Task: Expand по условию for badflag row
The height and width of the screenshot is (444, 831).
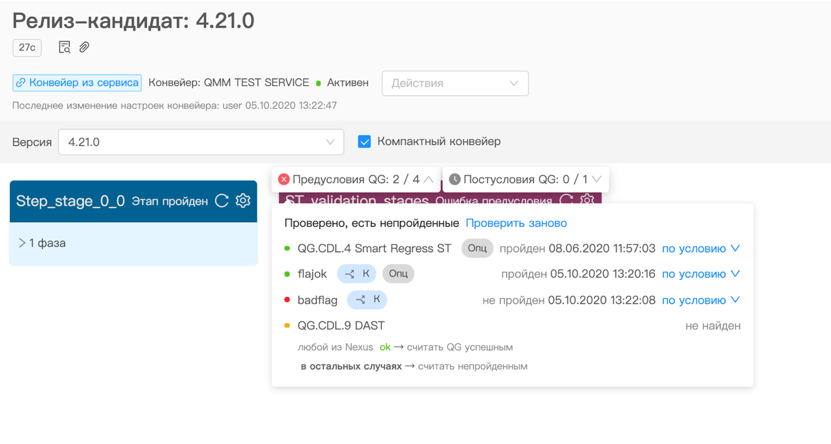Action: tap(701, 300)
